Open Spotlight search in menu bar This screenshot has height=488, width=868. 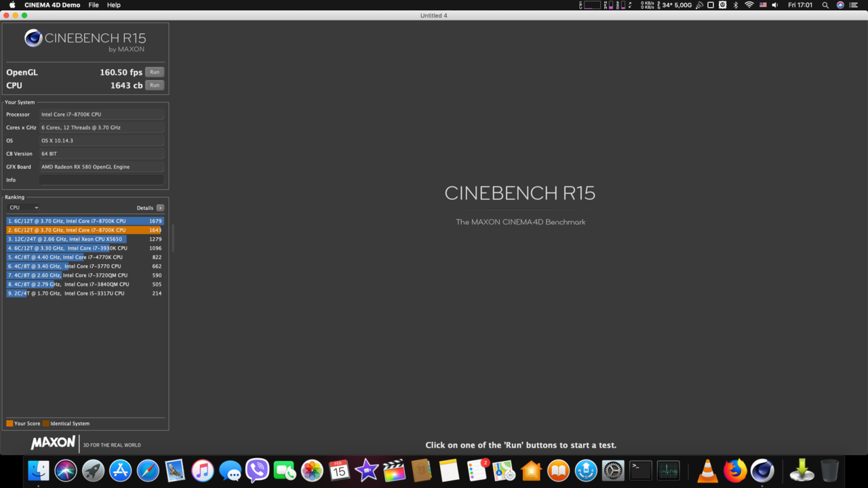(825, 5)
